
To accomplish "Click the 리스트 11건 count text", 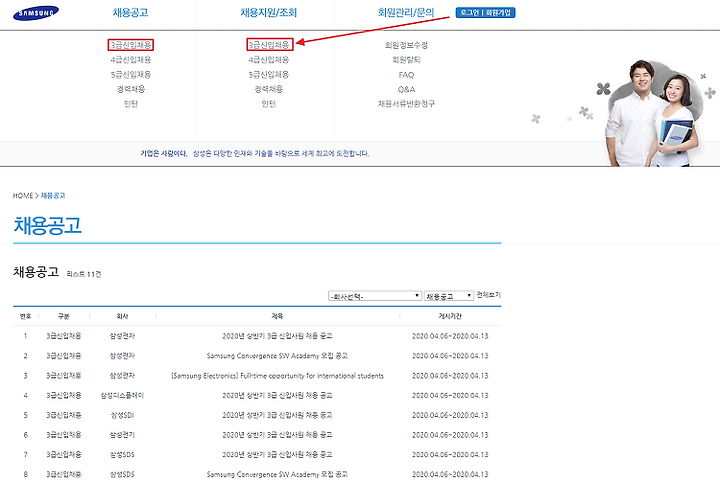I will pos(84,274).
